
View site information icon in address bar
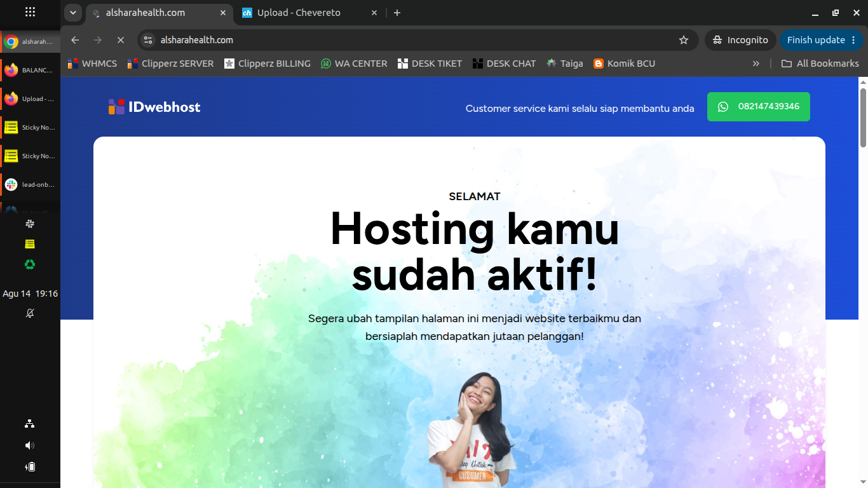(148, 40)
